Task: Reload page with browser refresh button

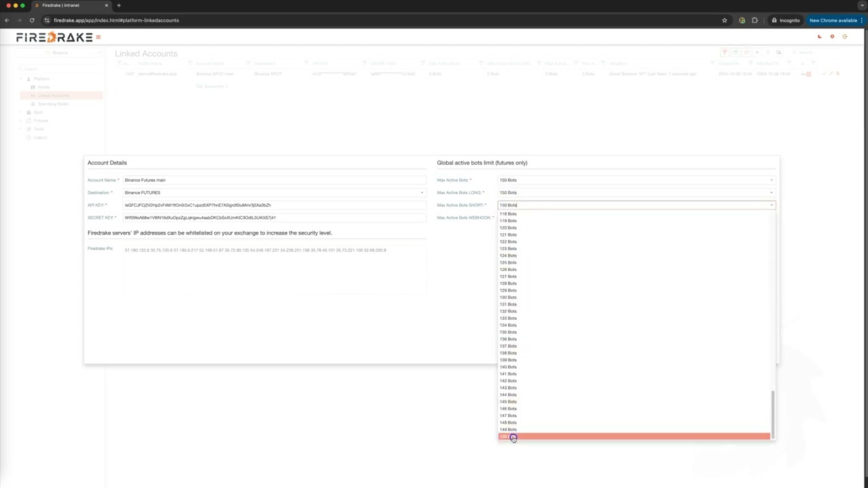Action: tap(32, 20)
